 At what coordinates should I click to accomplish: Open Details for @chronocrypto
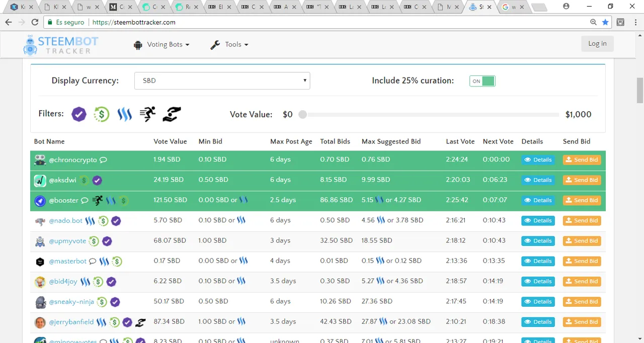[x=538, y=160]
